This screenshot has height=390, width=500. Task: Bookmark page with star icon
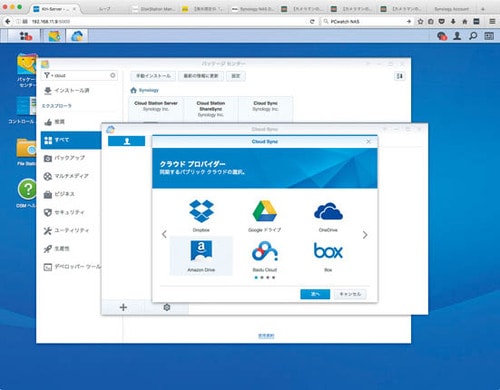(420, 21)
